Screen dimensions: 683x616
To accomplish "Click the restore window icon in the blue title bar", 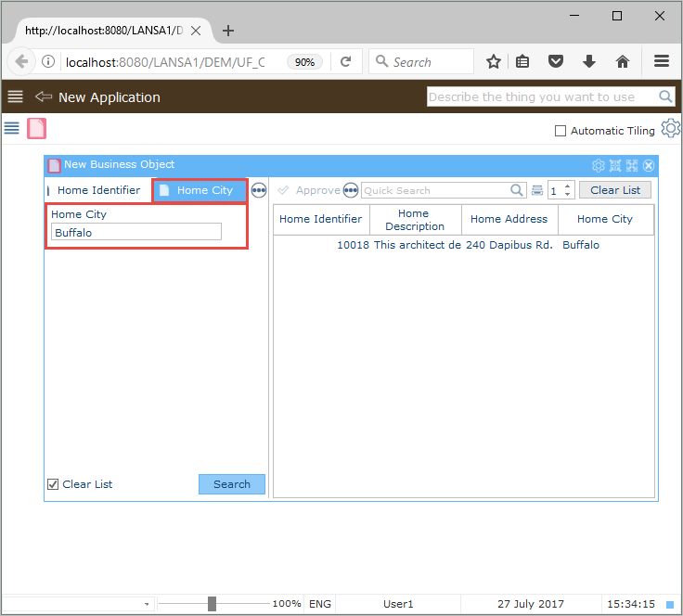I will pos(615,165).
